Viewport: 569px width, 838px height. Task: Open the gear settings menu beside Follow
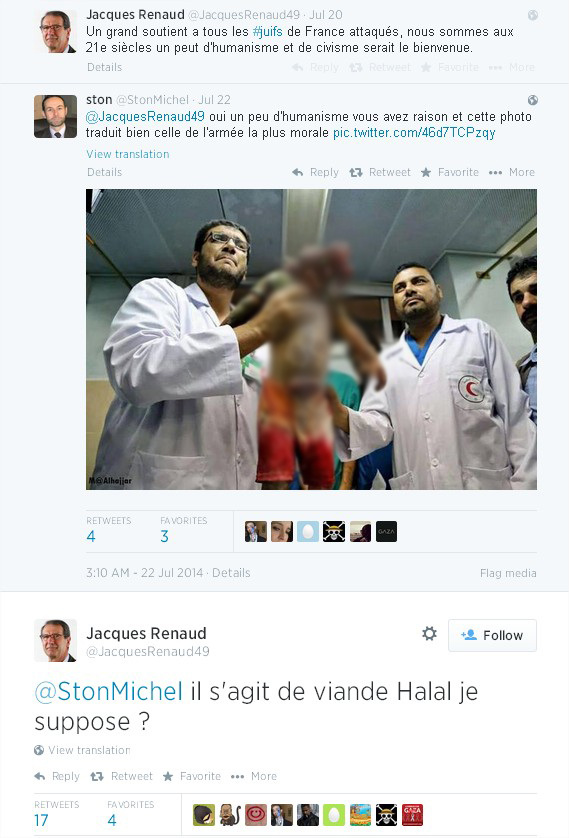click(x=429, y=634)
